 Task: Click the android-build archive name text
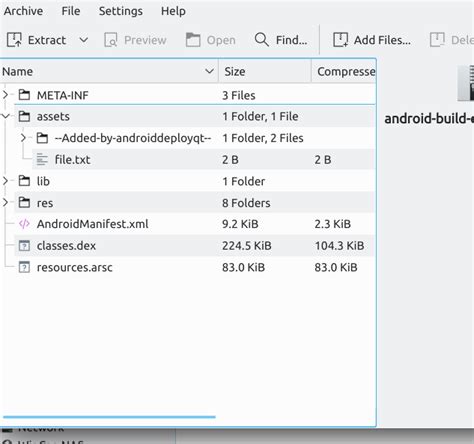click(429, 119)
